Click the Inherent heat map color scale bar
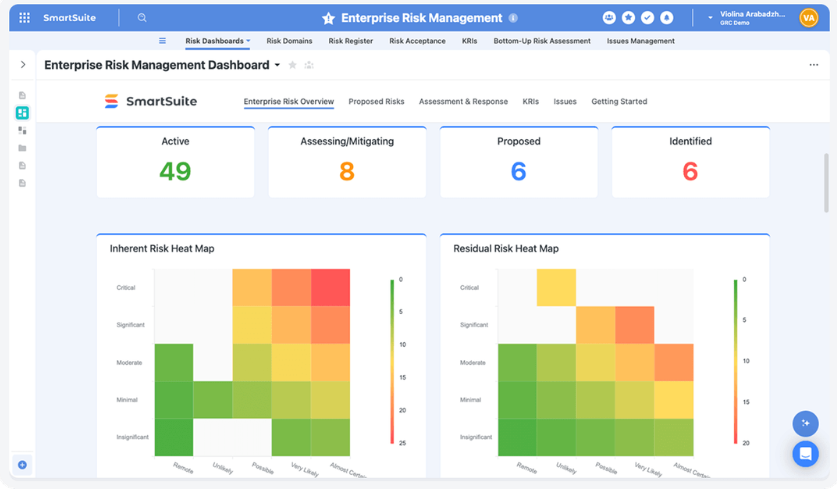Image resolution: width=837 pixels, height=492 pixels. pyautogui.click(x=392, y=361)
